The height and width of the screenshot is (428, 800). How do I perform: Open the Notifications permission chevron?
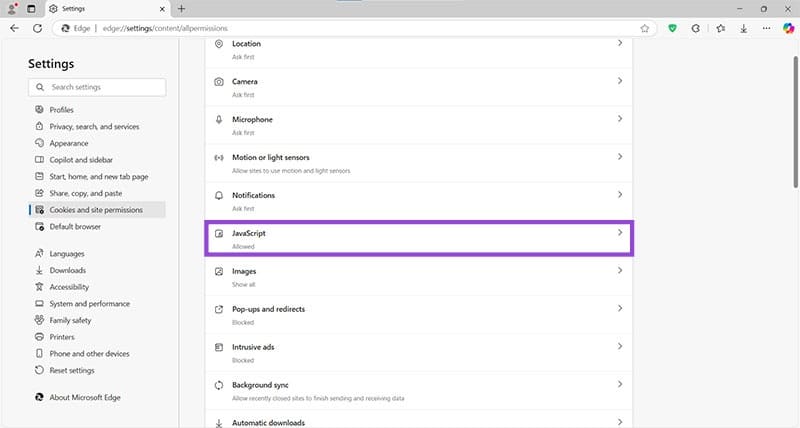(x=620, y=195)
